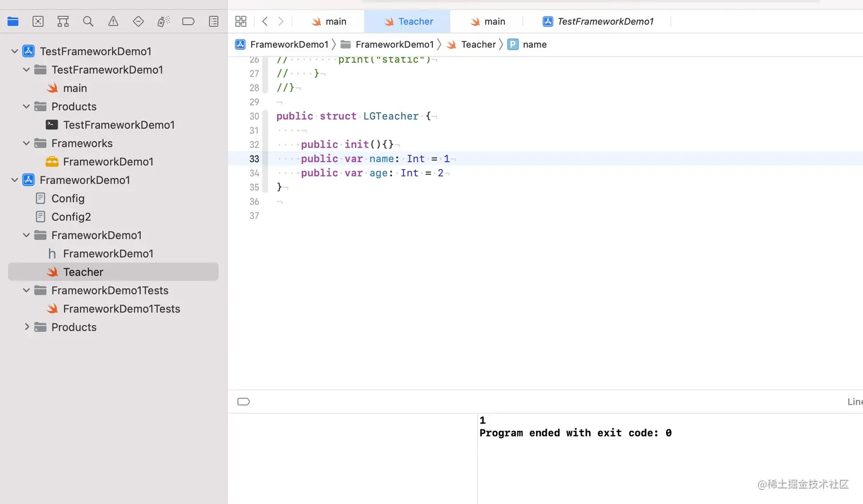Go forward in editor history
The height and width of the screenshot is (504, 863).
tap(281, 22)
